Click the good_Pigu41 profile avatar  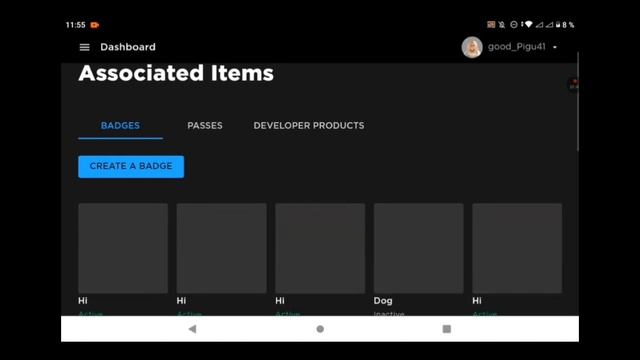[x=472, y=47]
